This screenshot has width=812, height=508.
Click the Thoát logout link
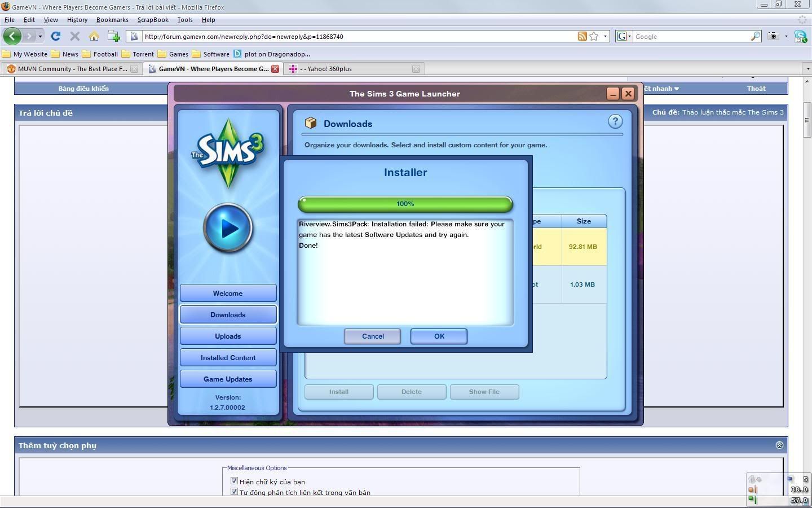click(x=756, y=89)
